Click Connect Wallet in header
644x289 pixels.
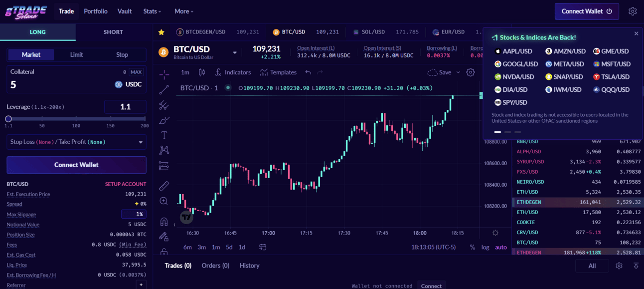[x=587, y=11]
